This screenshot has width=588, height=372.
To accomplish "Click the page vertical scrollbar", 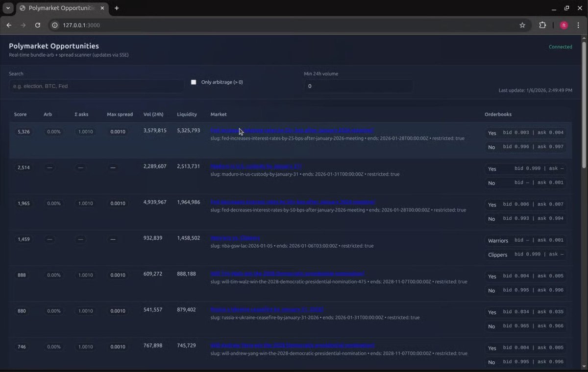I will click(585, 105).
